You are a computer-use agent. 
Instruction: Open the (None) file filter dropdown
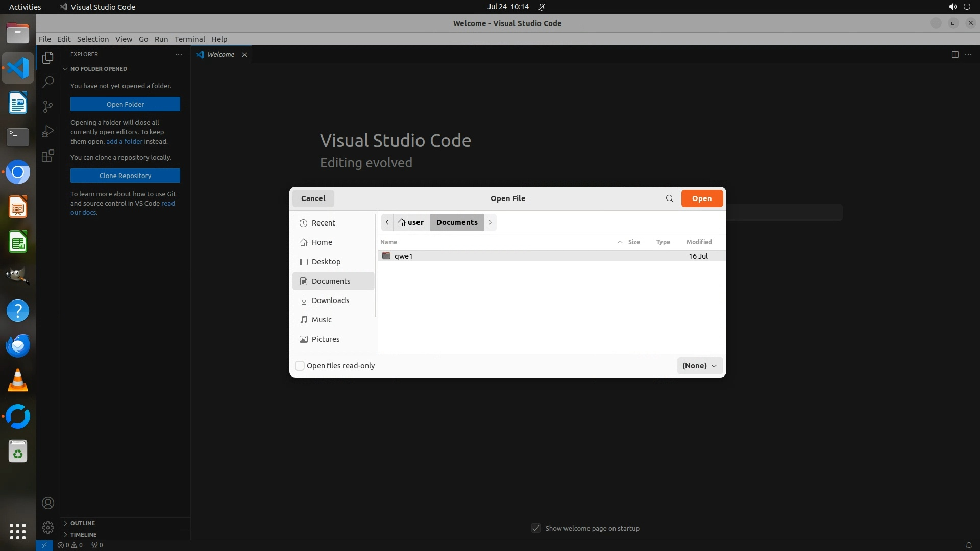click(699, 366)
